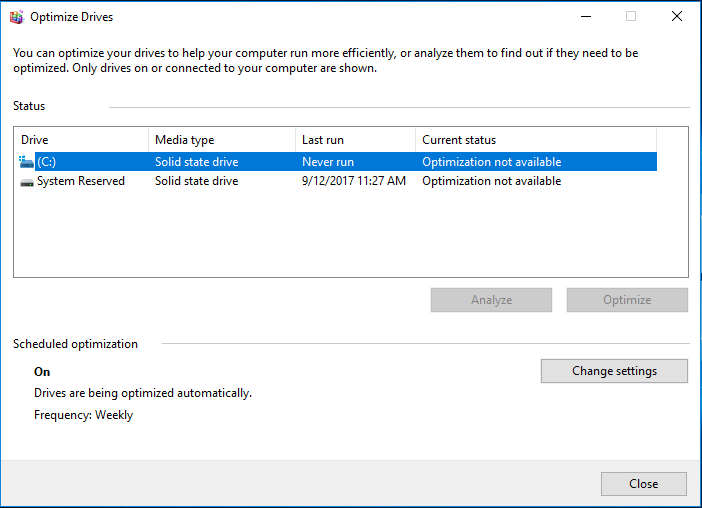Click the Optimize Drives title bar icon
This screenshot has height=508, width=702.
17,17
